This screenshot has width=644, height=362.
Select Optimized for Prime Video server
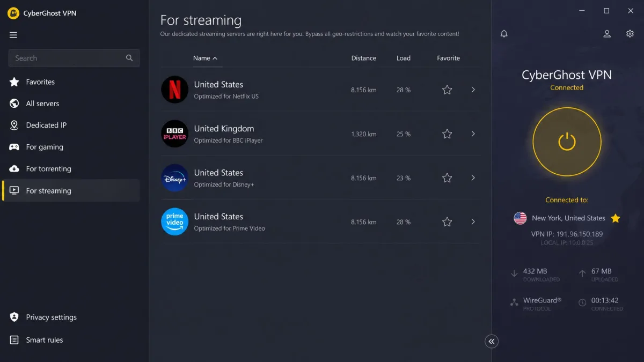pos(320,222)
